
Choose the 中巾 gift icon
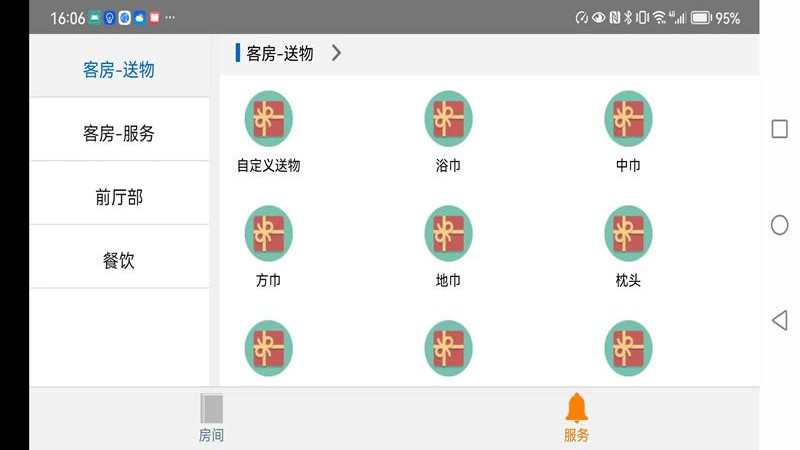(x=628, y=118)
